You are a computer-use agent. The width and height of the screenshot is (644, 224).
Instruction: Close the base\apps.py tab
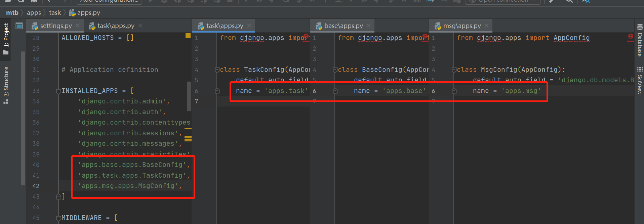click(x=369, y=26)
